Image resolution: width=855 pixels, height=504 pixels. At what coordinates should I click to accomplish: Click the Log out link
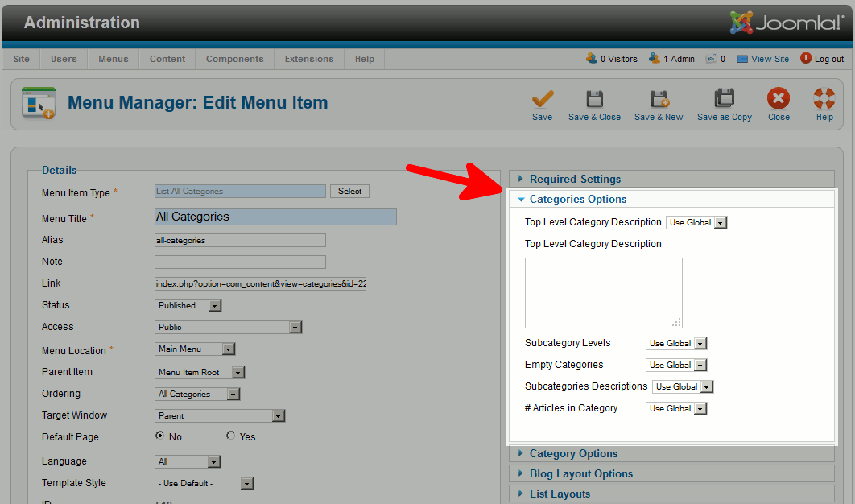click(828, 59)
